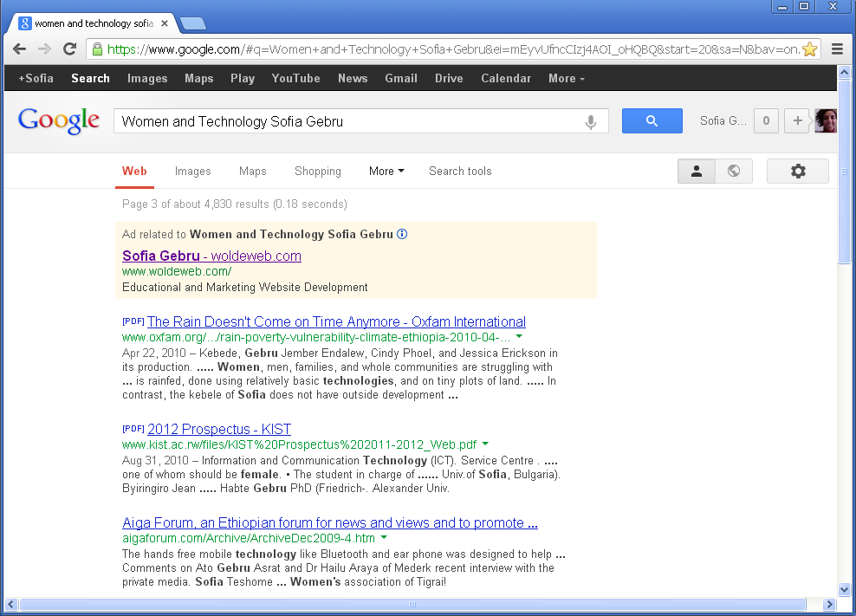Click the ad info icon

pos(402,234)
